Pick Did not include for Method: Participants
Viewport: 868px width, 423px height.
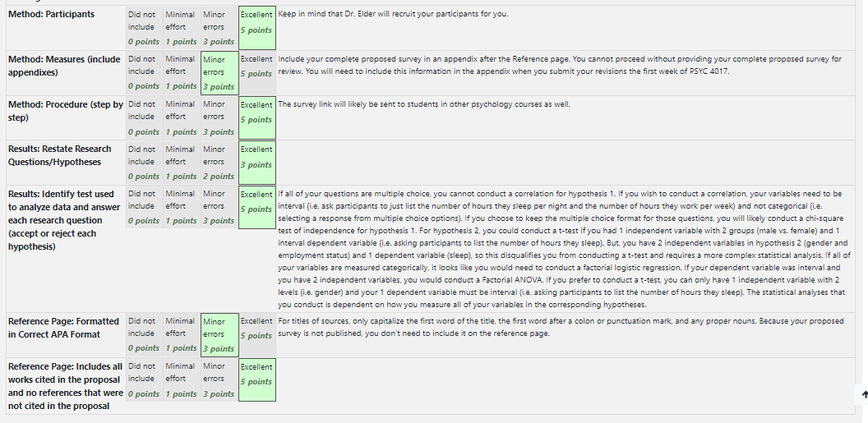pyautogui.click(x=144, y=28)
